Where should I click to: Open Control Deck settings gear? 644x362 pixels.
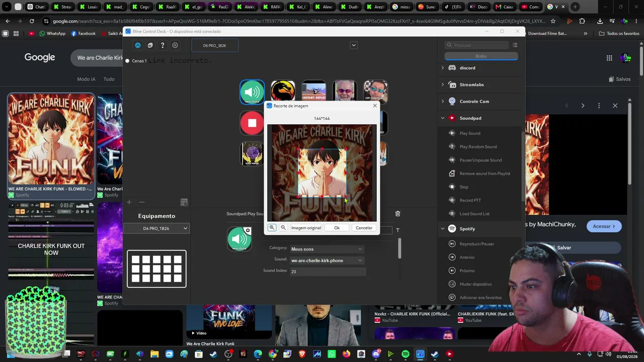175,45
